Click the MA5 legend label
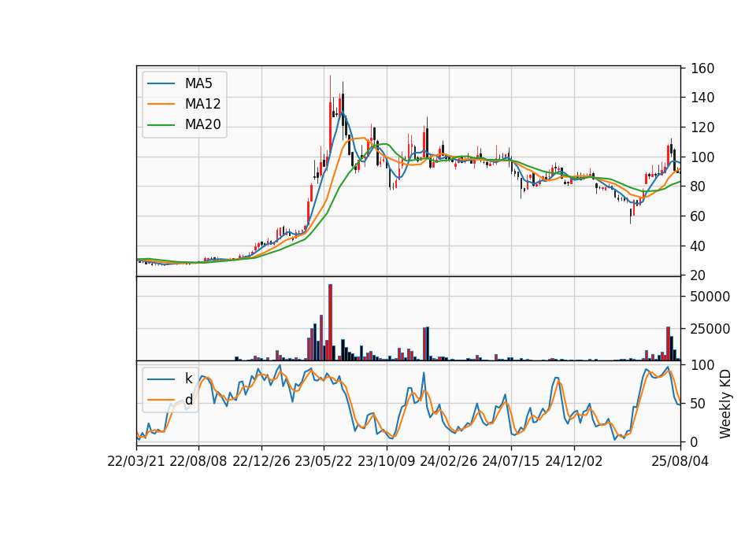 coord(198,83)
